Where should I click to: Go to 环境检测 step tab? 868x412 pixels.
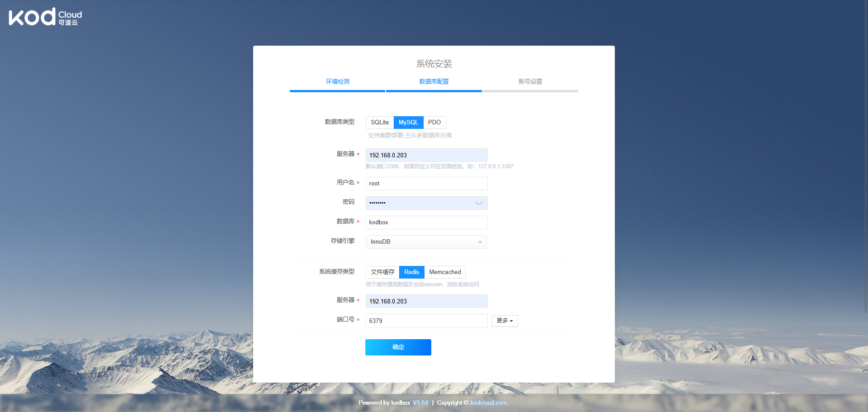[x=337, y=82]
